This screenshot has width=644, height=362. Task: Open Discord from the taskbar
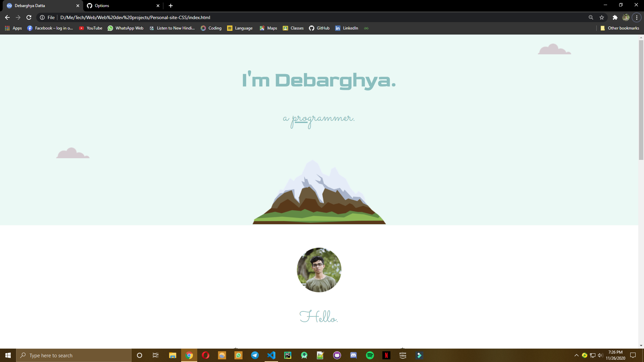point(354,355)
